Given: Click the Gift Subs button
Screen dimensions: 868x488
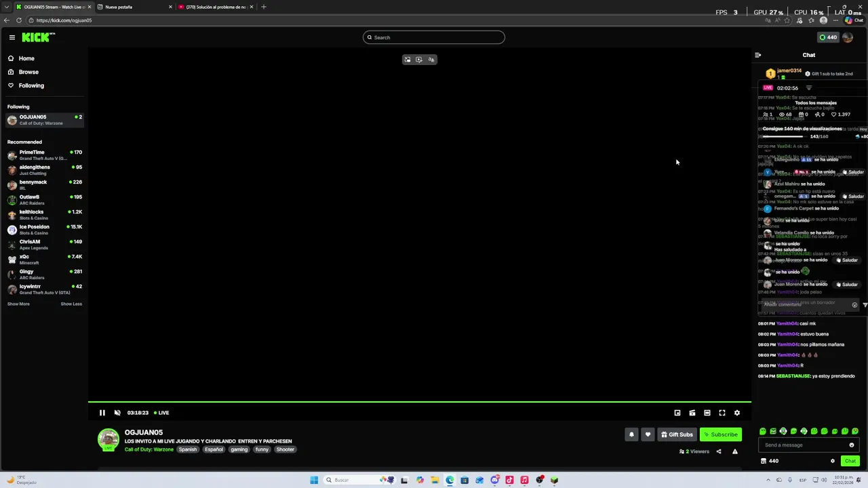Looking at the screenshot, I should (x=677, y=434).
